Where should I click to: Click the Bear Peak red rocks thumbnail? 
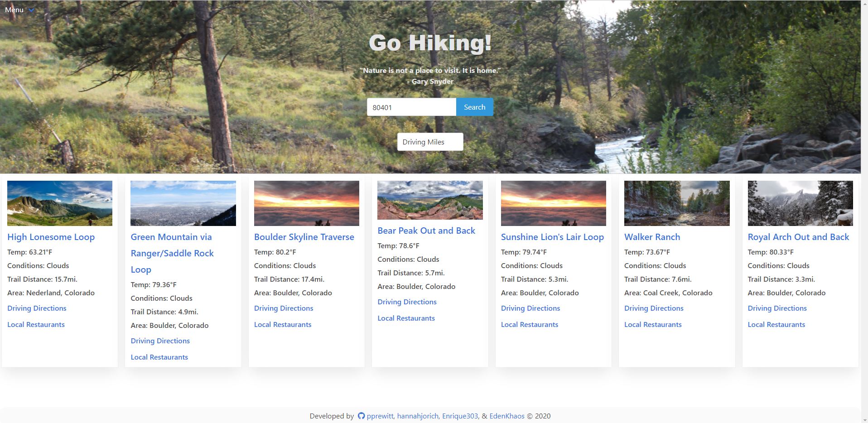pyautogui.click(x=429, y=200)
